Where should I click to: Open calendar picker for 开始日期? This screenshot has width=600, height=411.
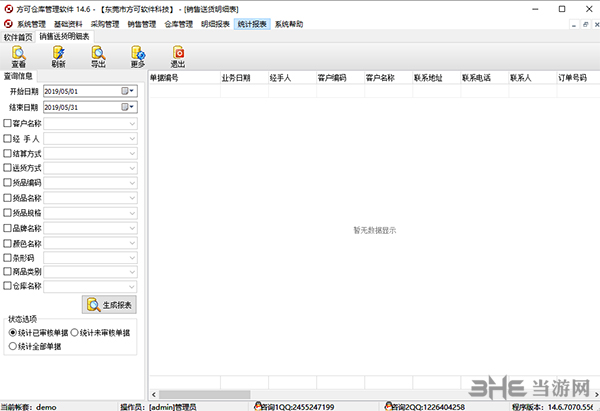127,91
